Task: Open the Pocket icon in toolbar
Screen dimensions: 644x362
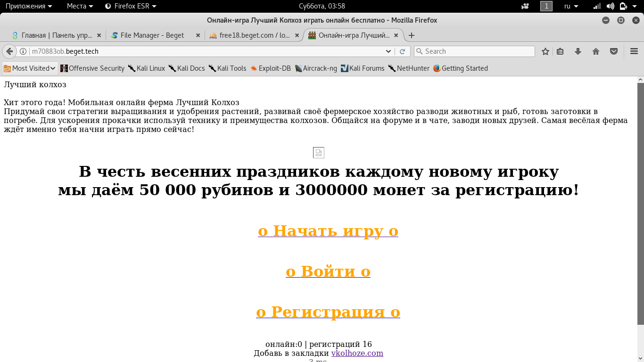Action: (614, 51)
